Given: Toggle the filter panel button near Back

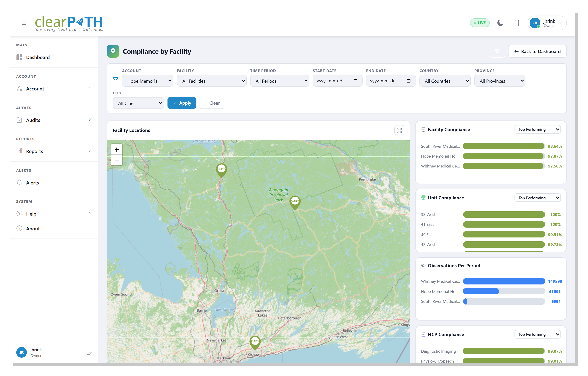Looking at the screenshot, I should point(497,51).
